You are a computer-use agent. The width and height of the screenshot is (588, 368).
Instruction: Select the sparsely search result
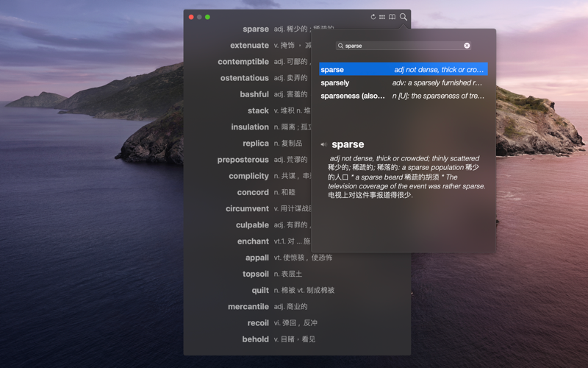click(403, 82)
